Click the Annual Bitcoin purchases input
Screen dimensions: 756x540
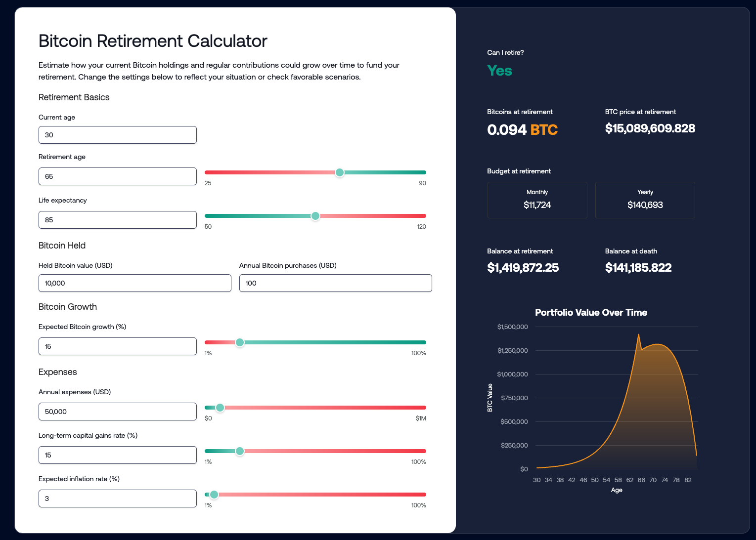[x=336, y=283]
